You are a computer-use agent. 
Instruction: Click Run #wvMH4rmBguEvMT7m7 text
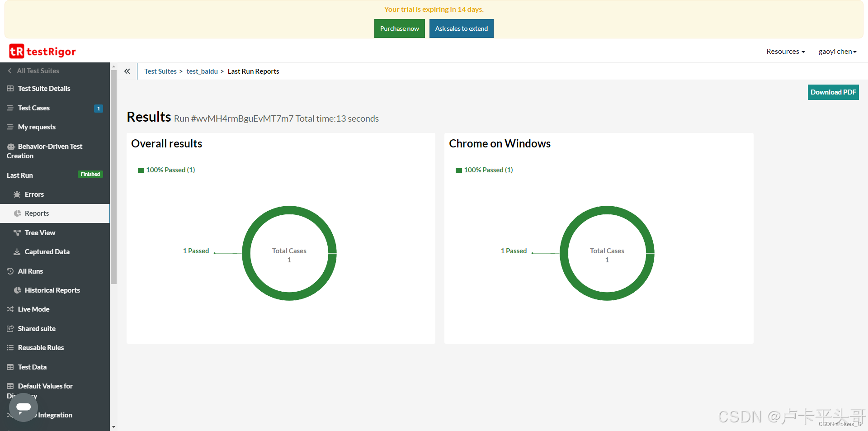coord(234,119)
